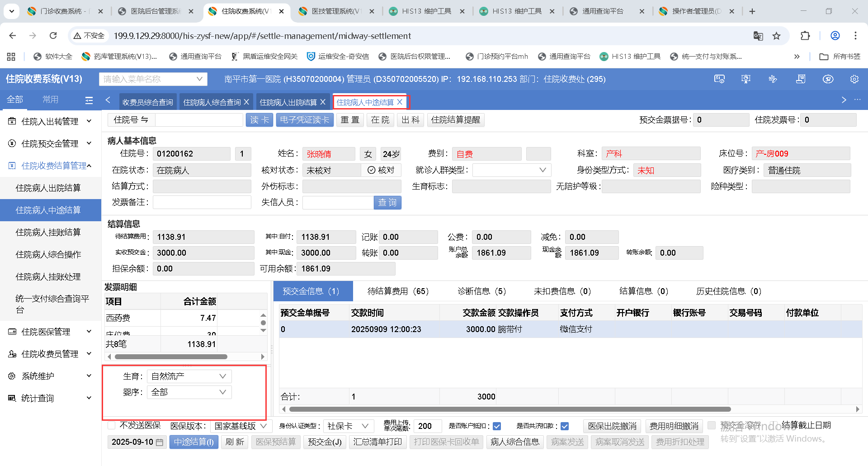Click the circled logo icon in the header
This screenshot has height=466, width=868.
(x=828, y=79)
